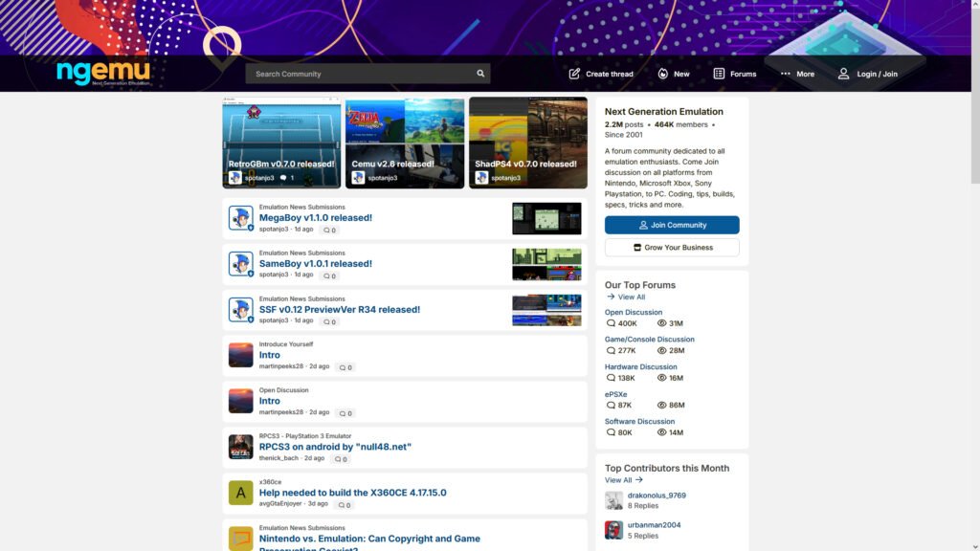Click the Join Community button
The height and width of the screenshot is (551, 980).
[672, 225]
